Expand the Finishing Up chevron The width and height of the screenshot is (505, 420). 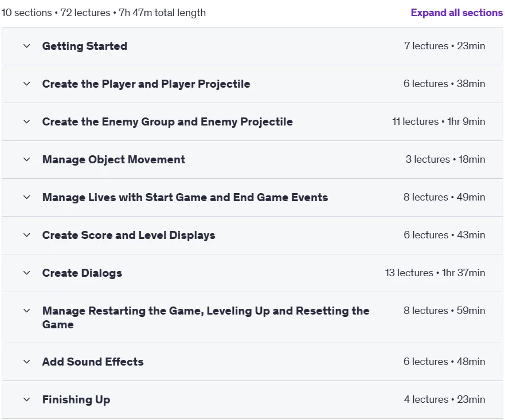point(27,400)
